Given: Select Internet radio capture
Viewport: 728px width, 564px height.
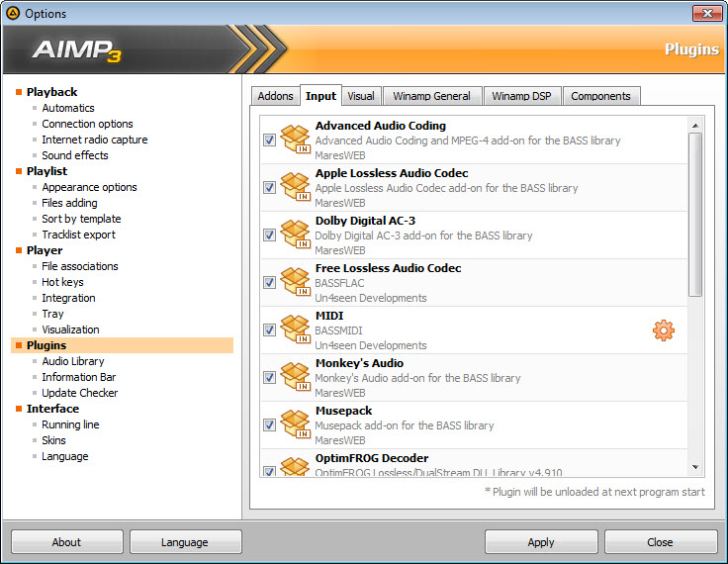Looking at the screenshot, I should pos(95,140).
